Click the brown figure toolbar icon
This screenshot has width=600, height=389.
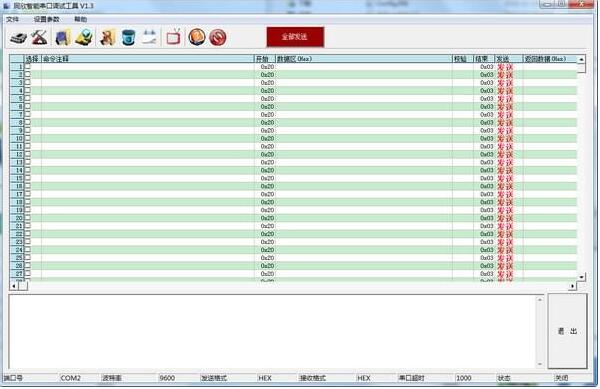pos(108,37)
